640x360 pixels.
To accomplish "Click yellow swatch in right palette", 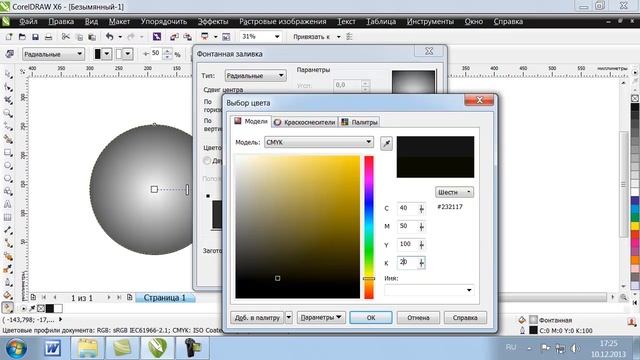I will point(635,226).
